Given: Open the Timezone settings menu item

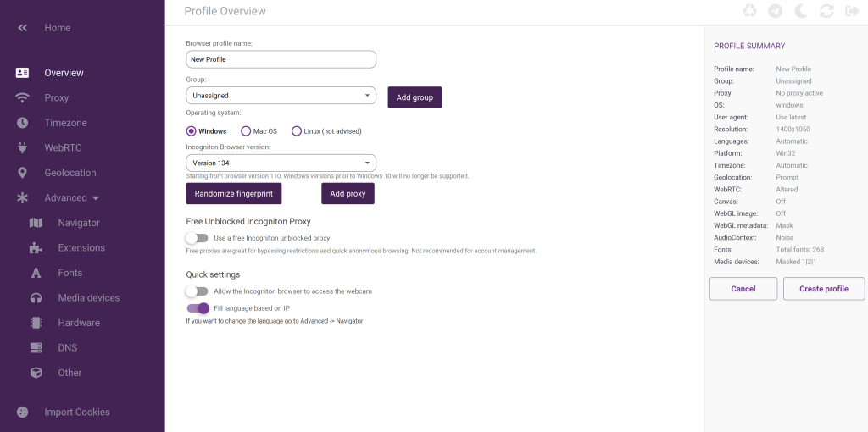Looking at the screenshot, I should pyautogui.click(x=65, y=123).
